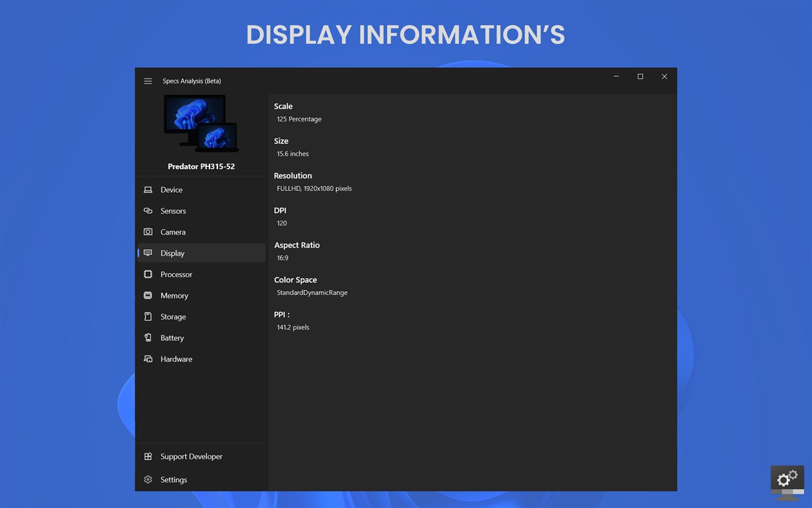The height and width of the screenshot is (508, 812).
Task: Click the Resolution FULLHD value
Action: coord(314,188)
